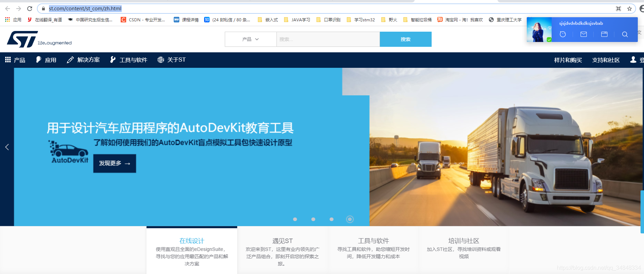
Task: Select the 培训与社区 tab
Action: coord(464,251)
